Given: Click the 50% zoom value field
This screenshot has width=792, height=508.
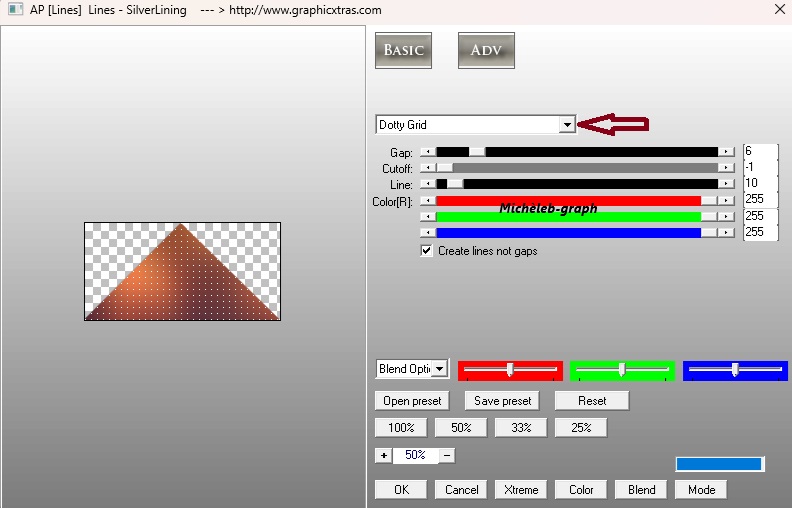Looking at the screenshot, I should (x=415, y=455).
